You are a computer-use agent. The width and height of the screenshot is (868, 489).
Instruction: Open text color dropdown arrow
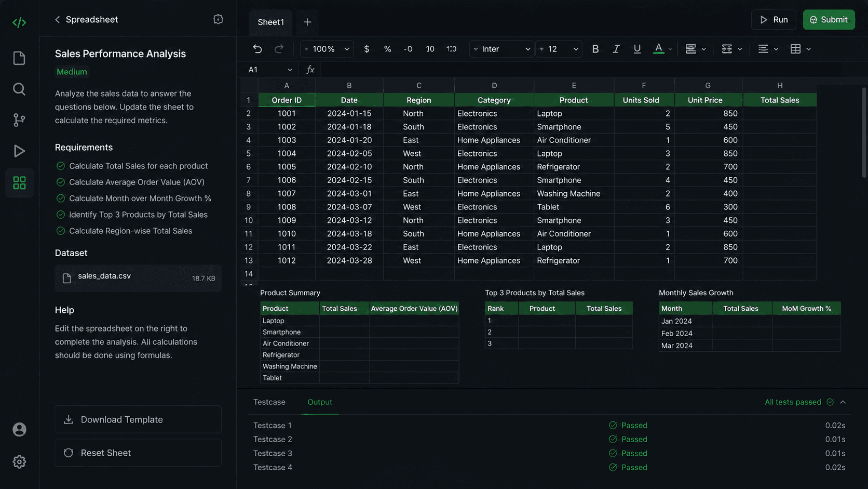pos(670,49)
